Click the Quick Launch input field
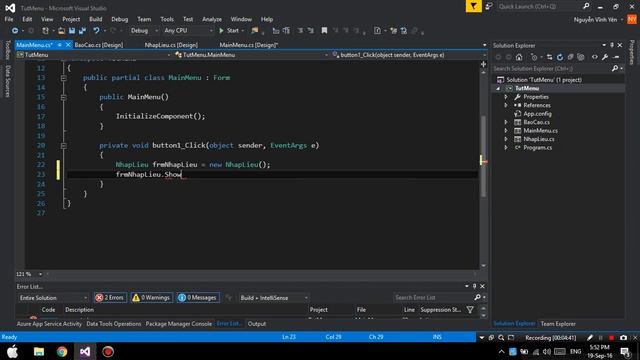Screen dimensions: 640x360 pos(539,7)
